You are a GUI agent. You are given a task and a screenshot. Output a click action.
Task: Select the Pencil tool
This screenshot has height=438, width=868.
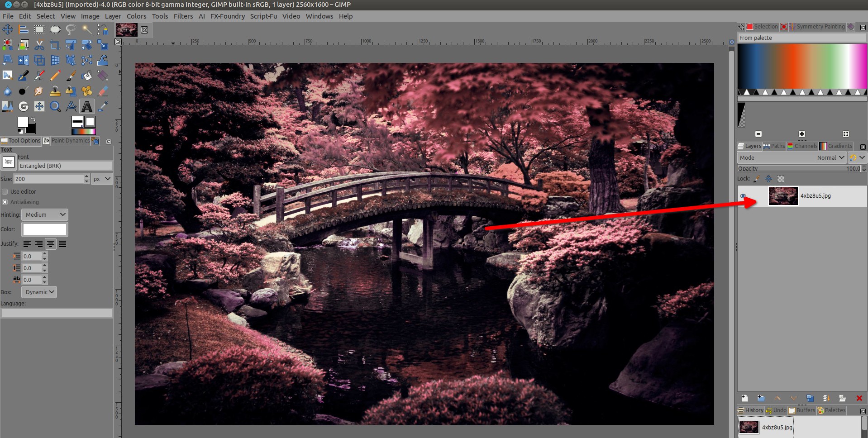point(55,76)
